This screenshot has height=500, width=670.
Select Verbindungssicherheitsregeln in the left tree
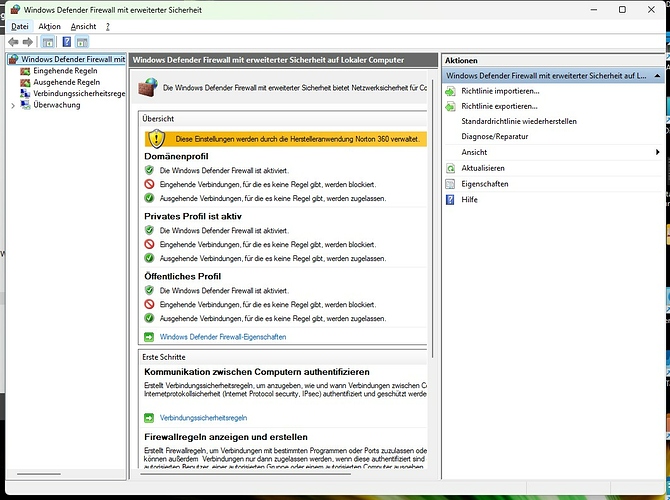coord(79,94)
